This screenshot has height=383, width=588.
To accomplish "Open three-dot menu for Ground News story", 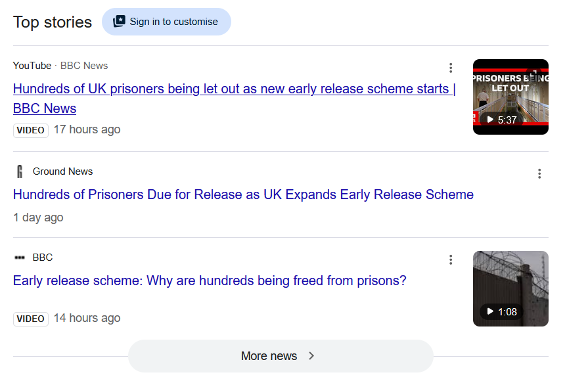I will coord(539,173).
